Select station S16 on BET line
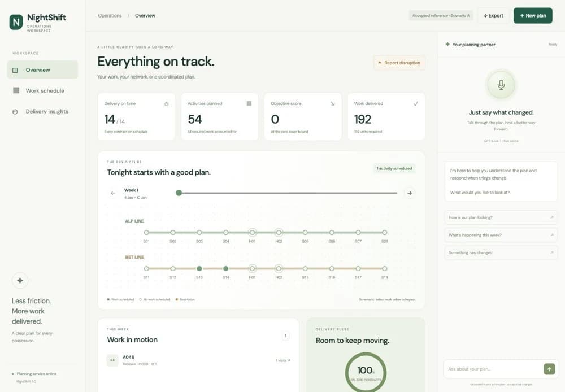 coord(332,268)
